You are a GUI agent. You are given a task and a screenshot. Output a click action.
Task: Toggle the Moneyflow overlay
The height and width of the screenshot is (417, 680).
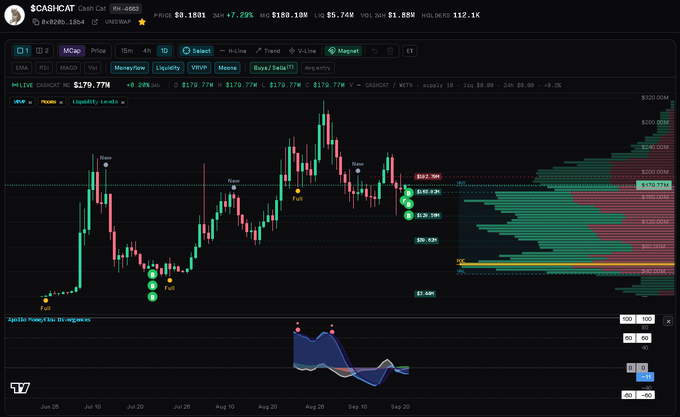coord(130,68)
